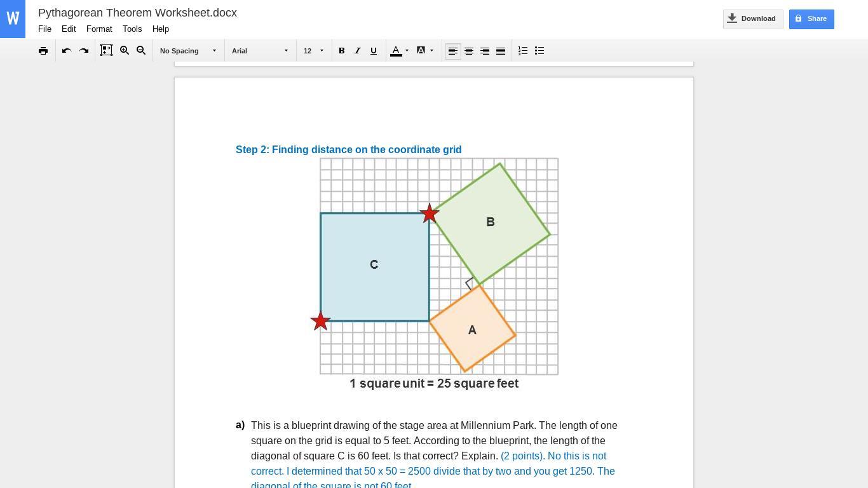Open the Edit menu
The image size is (868, 488).
click(69, 29)
